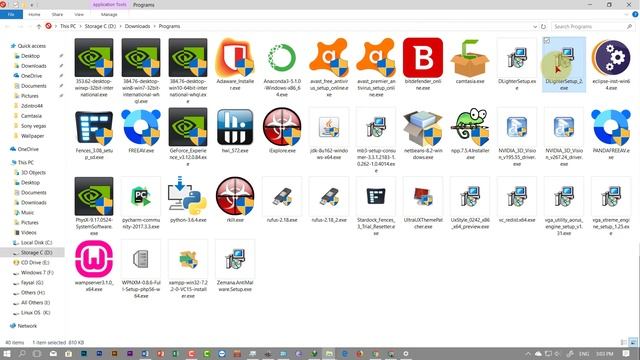The width and height of the screenshot is (640, 360).
Task: Select the rkill.exe icon
Action: coord(235,196)
